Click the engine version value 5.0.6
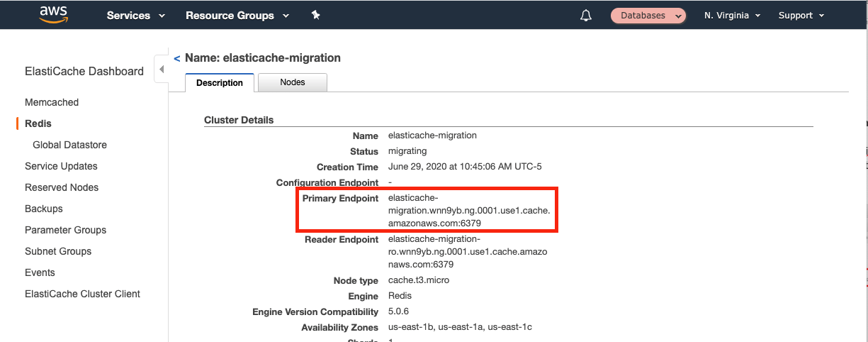The image size is (868, 342). coord(398,311)
